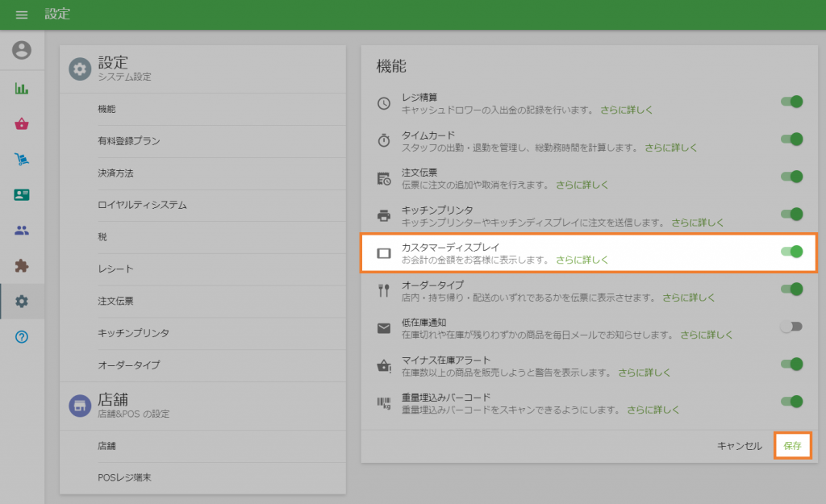Screen dimensions: 826x504
Task: Select the employees people icon
Action: (22, 231)
